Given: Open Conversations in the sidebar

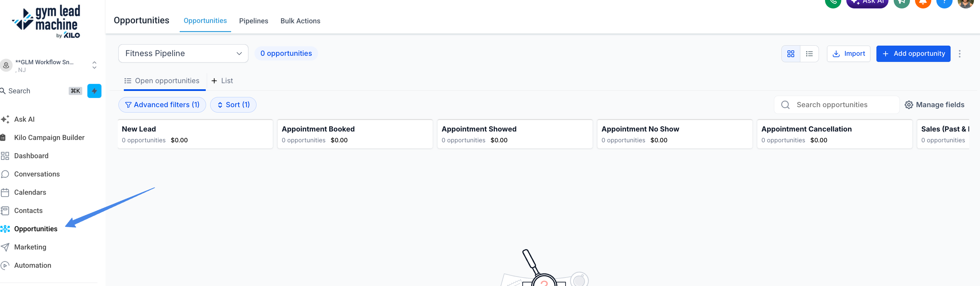Looking at the screenshot, I should pyautogui.click(x=37, y=174).
